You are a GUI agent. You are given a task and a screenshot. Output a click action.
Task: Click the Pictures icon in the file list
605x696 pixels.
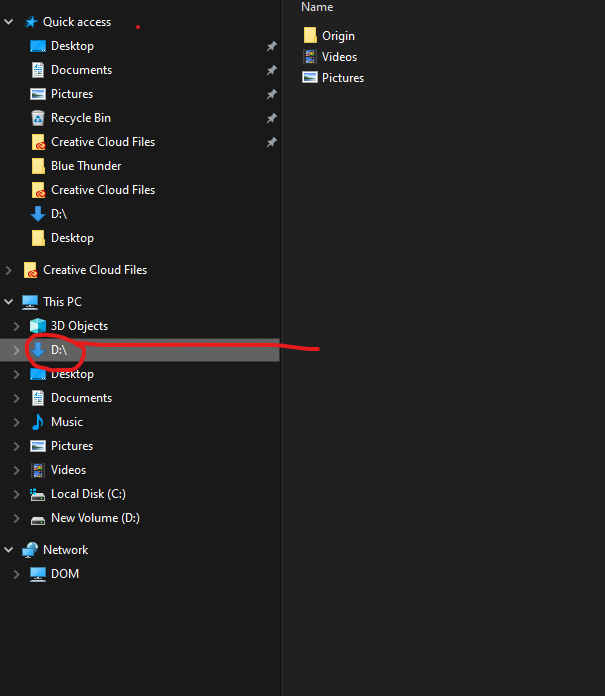click(x=310, y=77)
